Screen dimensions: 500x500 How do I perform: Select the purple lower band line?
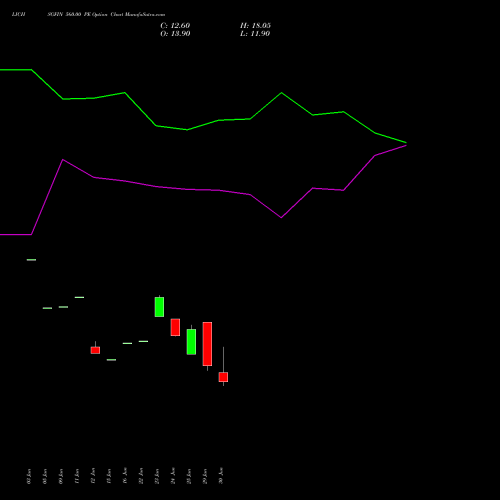coord(203,190)
